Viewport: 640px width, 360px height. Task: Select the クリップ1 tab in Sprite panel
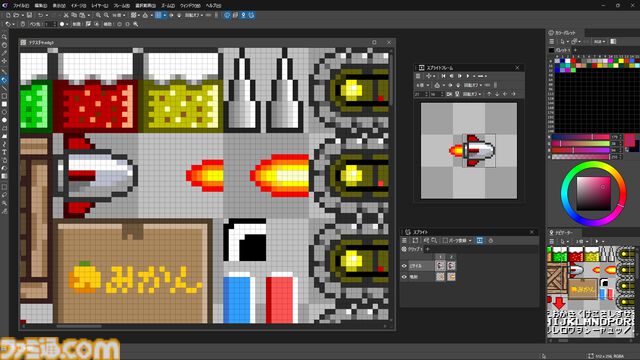point(412,249)
